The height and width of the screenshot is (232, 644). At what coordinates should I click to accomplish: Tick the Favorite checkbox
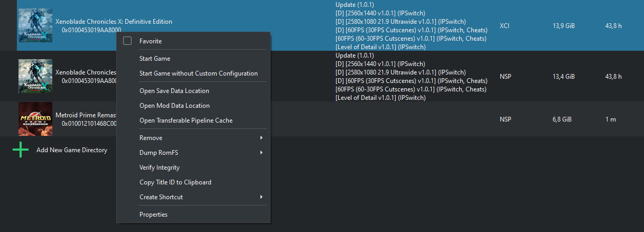click(x=127, y=41)
